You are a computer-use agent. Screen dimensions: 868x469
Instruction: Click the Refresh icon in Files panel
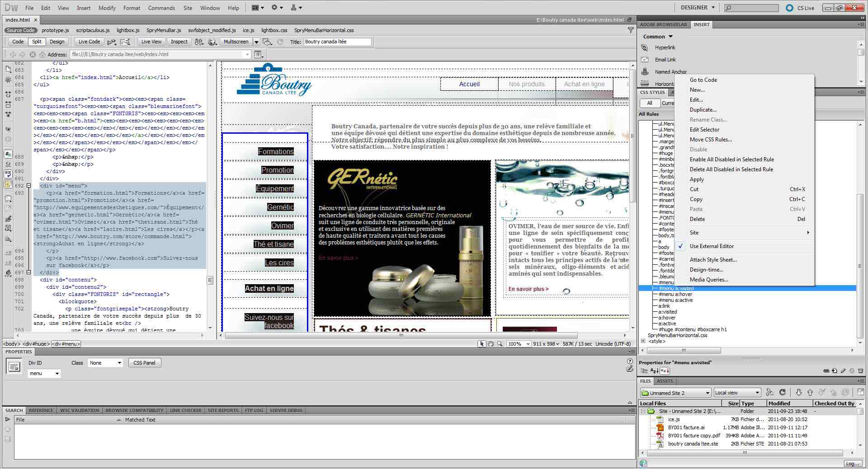(x=783, y=393)
